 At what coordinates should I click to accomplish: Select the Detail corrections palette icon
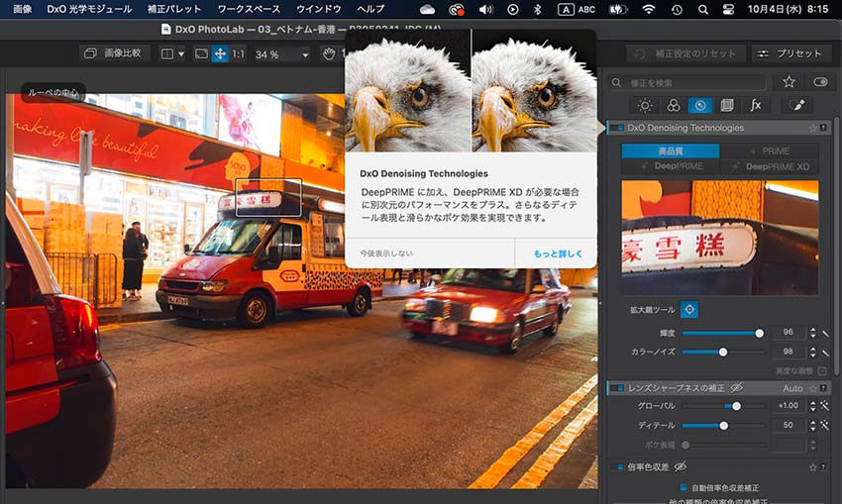(x=699, y=105)
